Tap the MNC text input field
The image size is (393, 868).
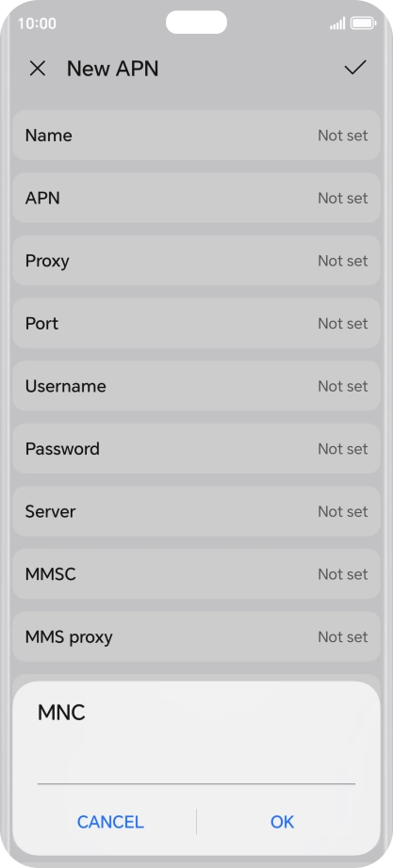coord(196,766)
